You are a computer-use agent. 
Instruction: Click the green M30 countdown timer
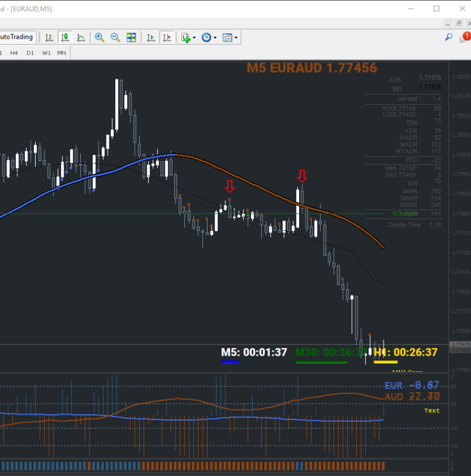tap(331, 352)
